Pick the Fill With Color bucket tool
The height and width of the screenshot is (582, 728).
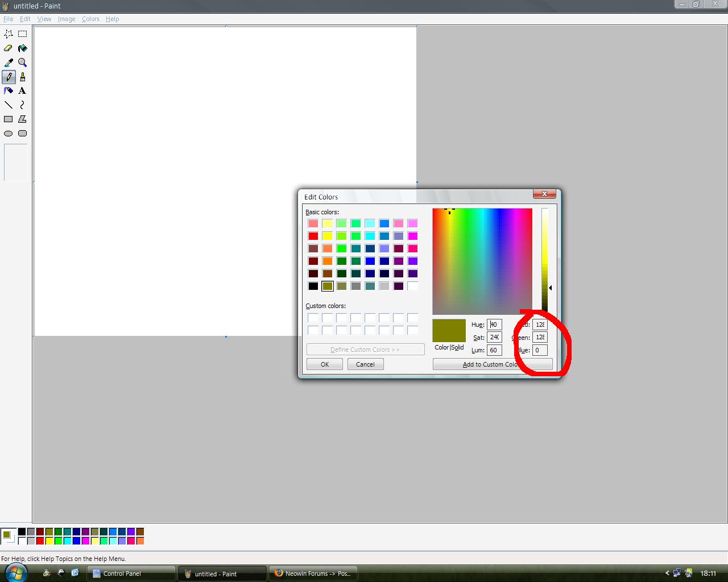(23, 48)
